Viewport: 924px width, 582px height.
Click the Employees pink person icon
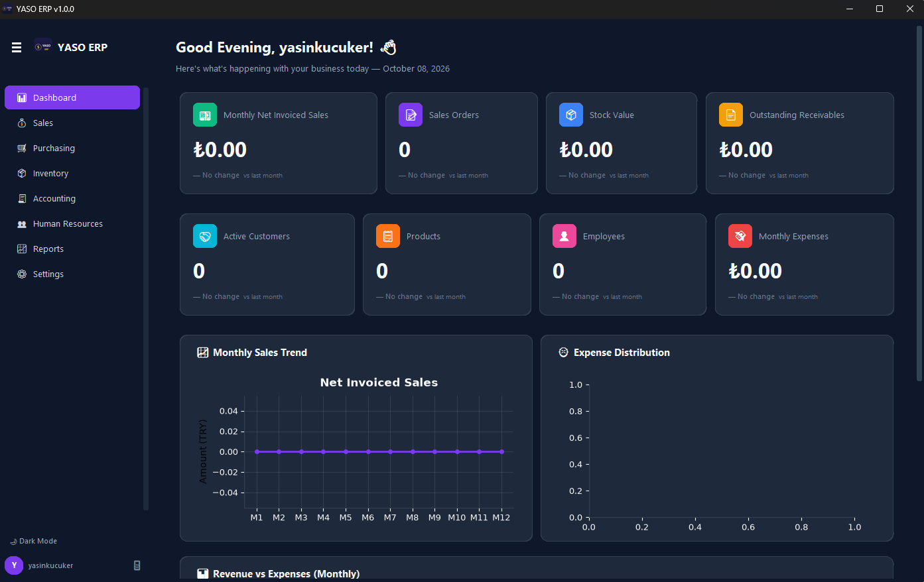pyautogui.click(x=564, y=236)
